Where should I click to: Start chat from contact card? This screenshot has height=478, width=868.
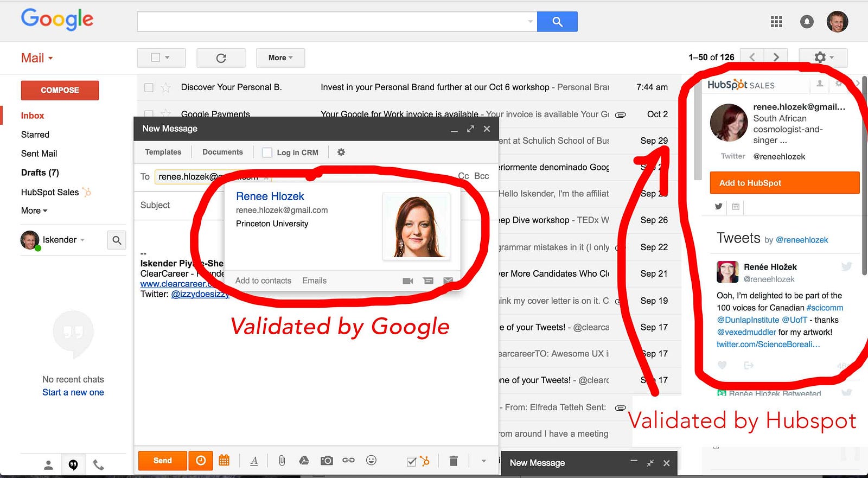click(428, 281)
